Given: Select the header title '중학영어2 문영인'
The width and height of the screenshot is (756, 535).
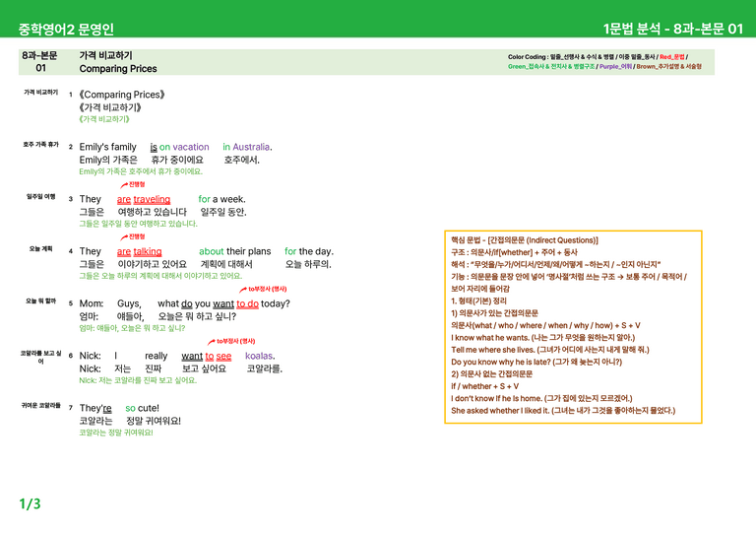Looking at the screenshot, I should pos(66,29).
